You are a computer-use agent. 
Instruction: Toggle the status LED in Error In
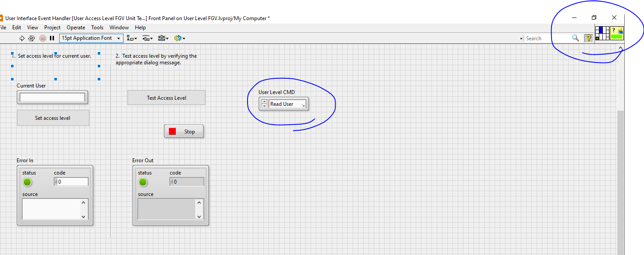coord(27,182)
